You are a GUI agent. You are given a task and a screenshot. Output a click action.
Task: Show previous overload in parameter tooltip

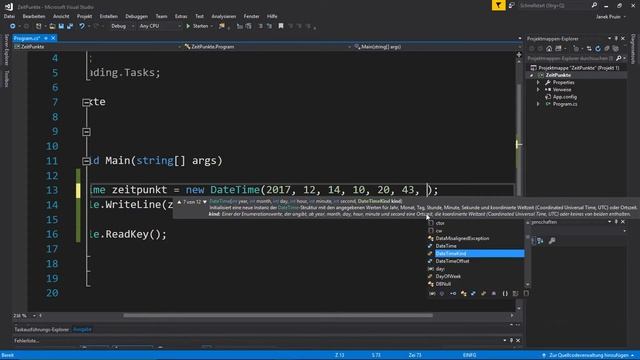179,202
